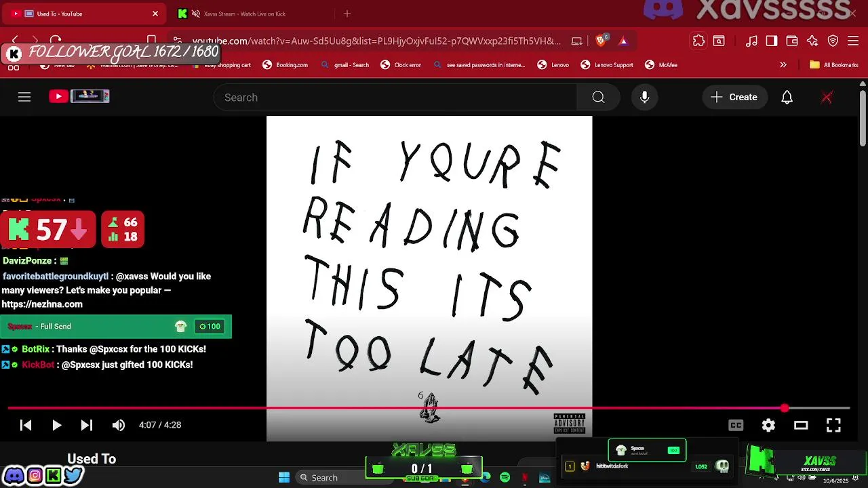Open the tab search icon
The image size is (868, 488).
(719, 41)
